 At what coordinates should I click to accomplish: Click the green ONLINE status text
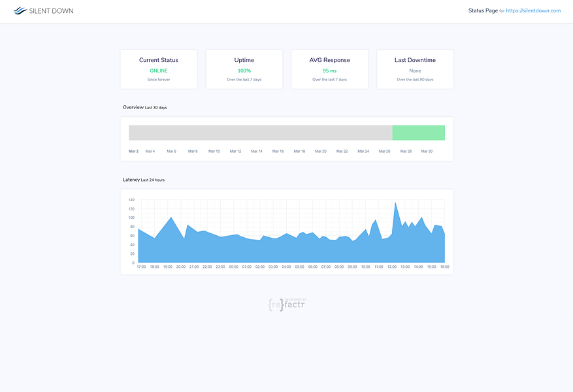click(x=159, y=71)
